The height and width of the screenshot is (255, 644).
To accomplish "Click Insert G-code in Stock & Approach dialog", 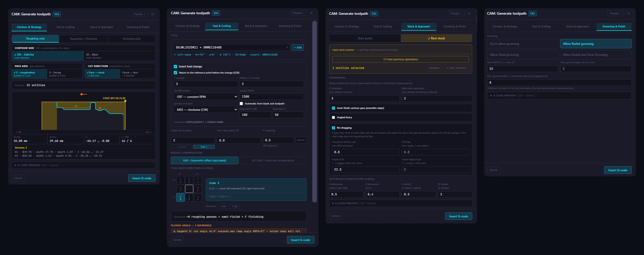I will coord(458,216).
